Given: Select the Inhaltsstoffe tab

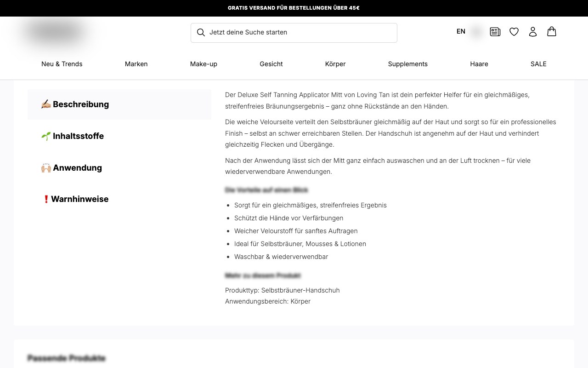Looking at the screenshot, I should pos(119,136).
